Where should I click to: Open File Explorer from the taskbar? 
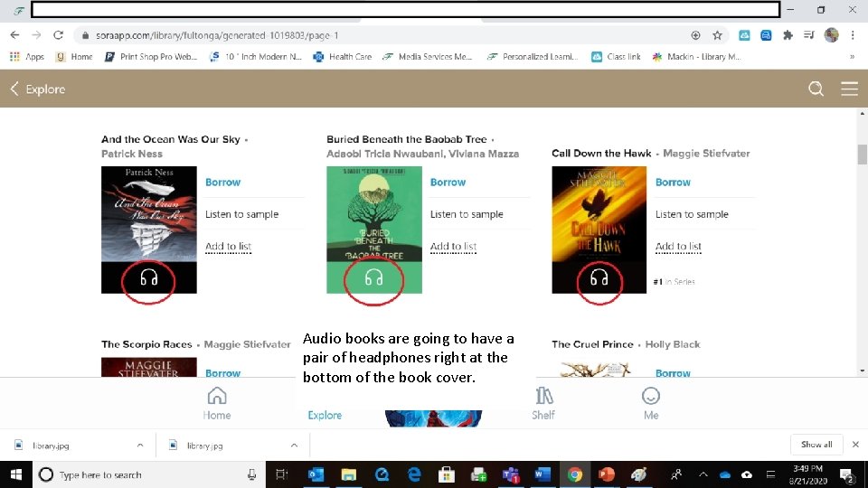348,474
